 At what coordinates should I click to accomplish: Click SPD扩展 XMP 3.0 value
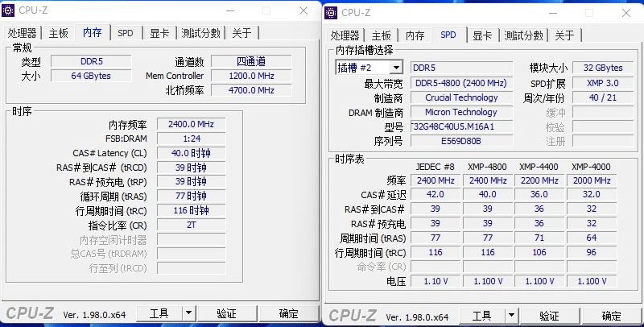[x=603, y=83]
